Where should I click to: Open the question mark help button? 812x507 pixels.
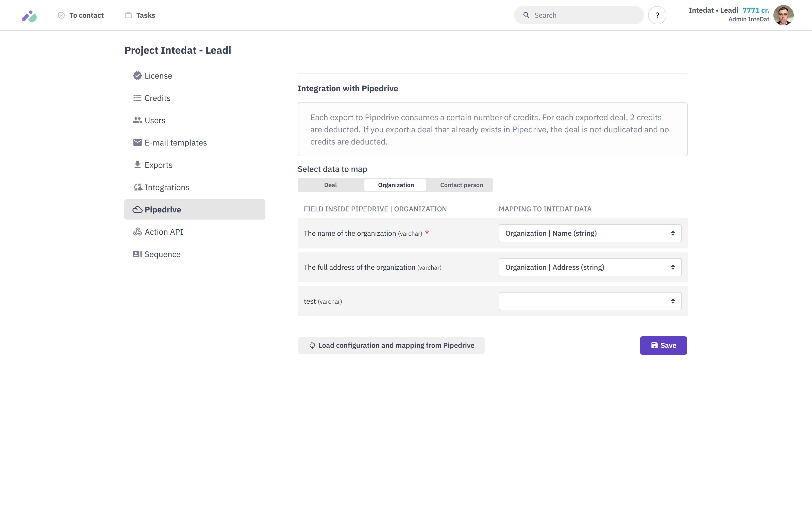click(x=657, y=15)
